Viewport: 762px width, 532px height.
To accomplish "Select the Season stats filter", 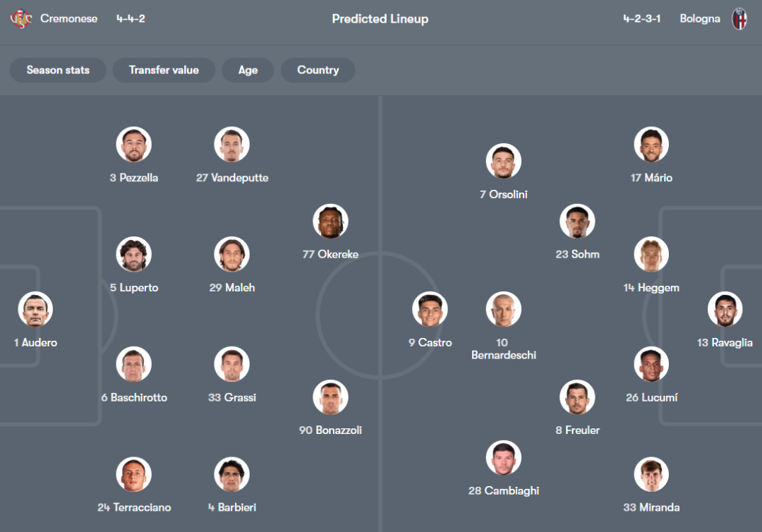I will click(x=58, y=70).
